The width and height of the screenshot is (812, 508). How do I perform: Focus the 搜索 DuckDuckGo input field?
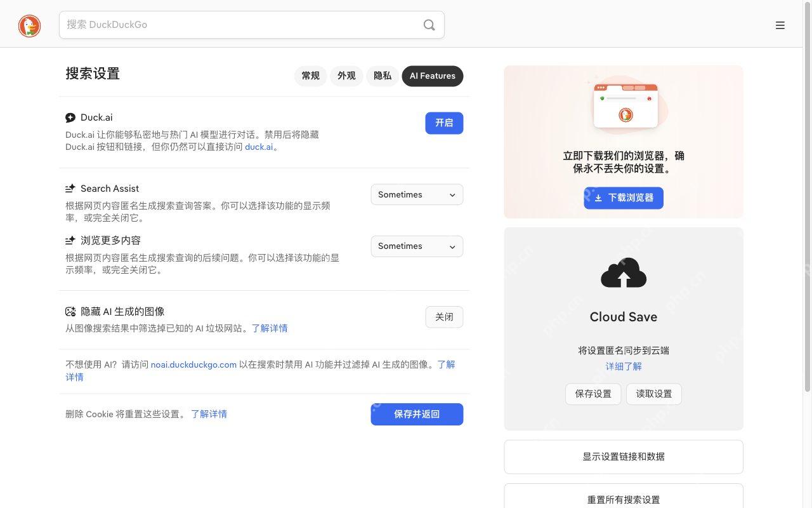[x=241, y=25]
